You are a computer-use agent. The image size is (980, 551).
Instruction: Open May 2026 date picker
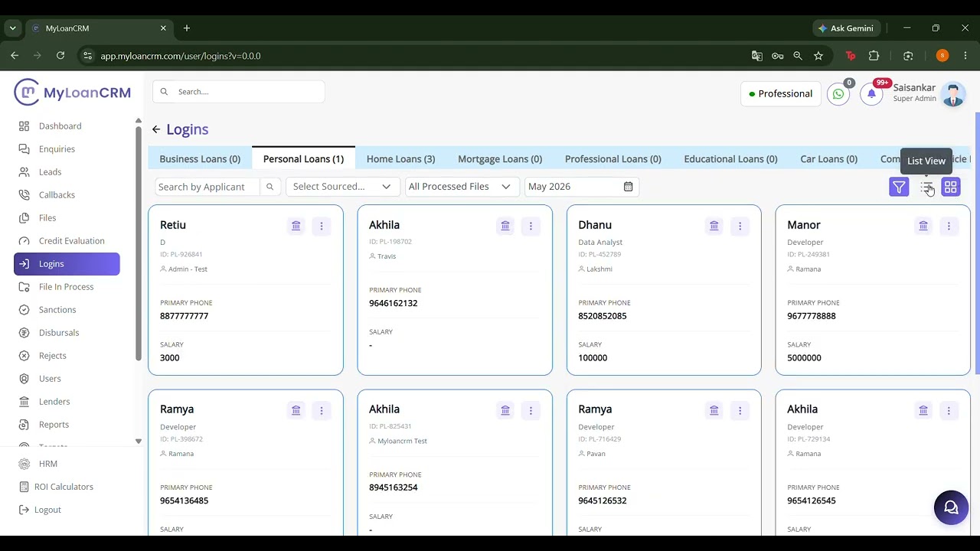tap(581, 187)
